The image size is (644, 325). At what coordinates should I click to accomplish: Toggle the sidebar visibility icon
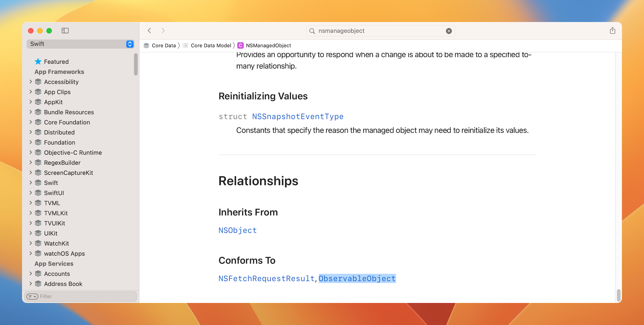click(x=65, y=31)
